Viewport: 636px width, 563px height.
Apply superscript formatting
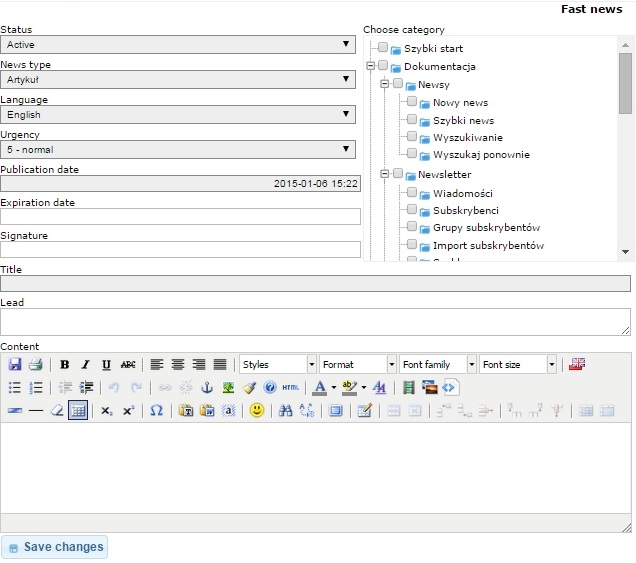point(128,411)
